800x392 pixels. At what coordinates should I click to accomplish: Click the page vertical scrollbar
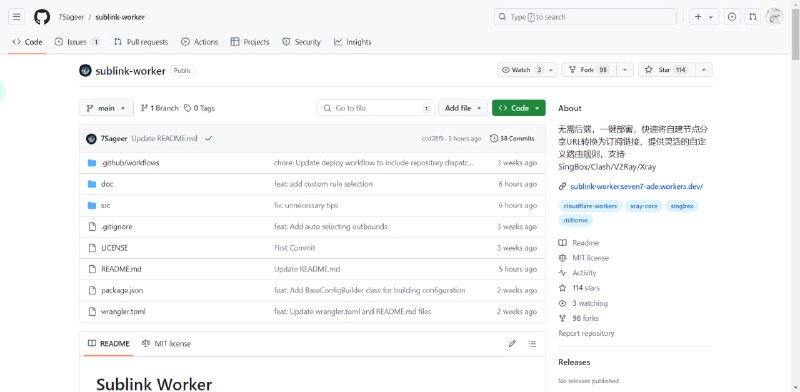coord(795,196)
